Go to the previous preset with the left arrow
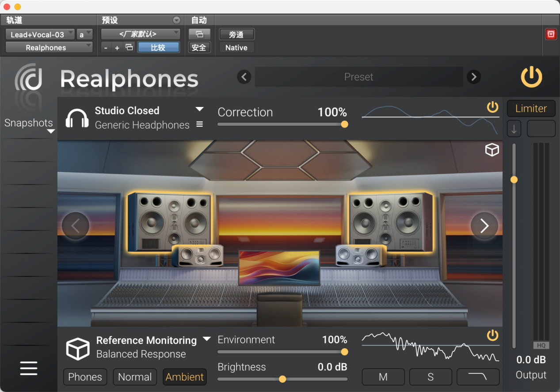This screenshot has height=392, width=560. (244, 77)
